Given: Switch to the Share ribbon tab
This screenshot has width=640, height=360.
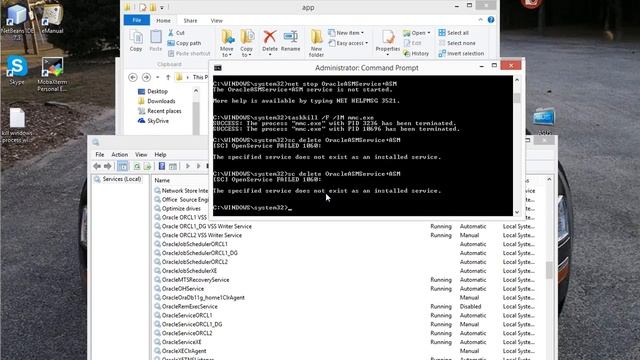Looking at the screenshot, I should click(190, 20).
